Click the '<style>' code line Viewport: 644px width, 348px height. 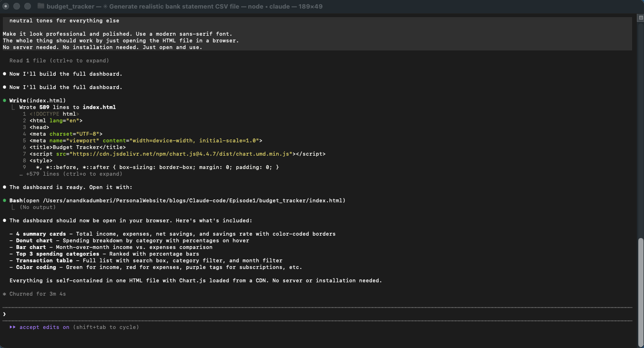(x=41, y=160)
